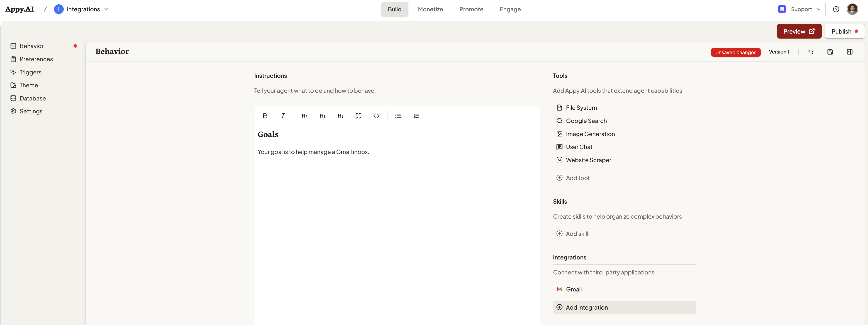Apply bold formatting in the editor toolbar
868x325 pixels.
265,116
